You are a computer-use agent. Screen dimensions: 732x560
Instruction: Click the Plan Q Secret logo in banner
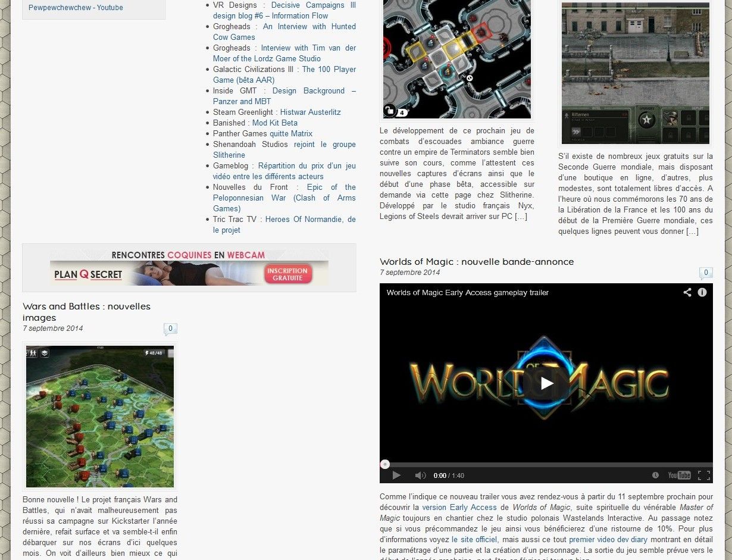[x=88, y=274]
